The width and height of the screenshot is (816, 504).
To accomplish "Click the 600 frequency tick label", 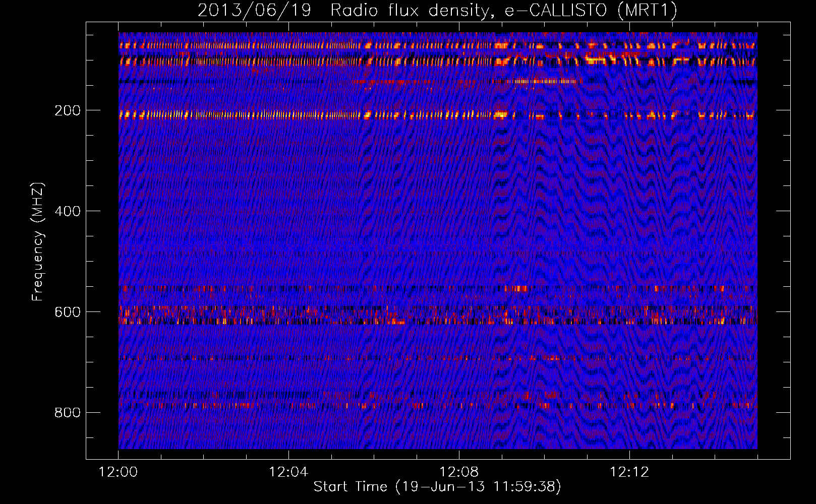I will (68, 312).
